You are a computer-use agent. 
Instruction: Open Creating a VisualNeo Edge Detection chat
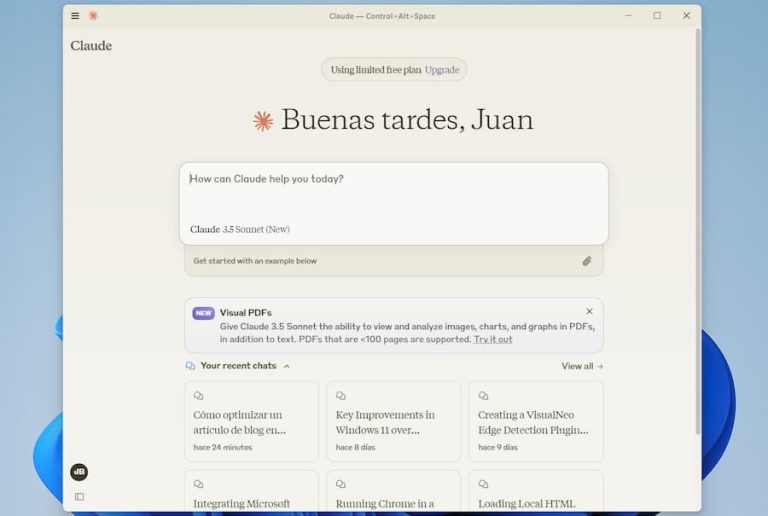(x=536, y=422)
